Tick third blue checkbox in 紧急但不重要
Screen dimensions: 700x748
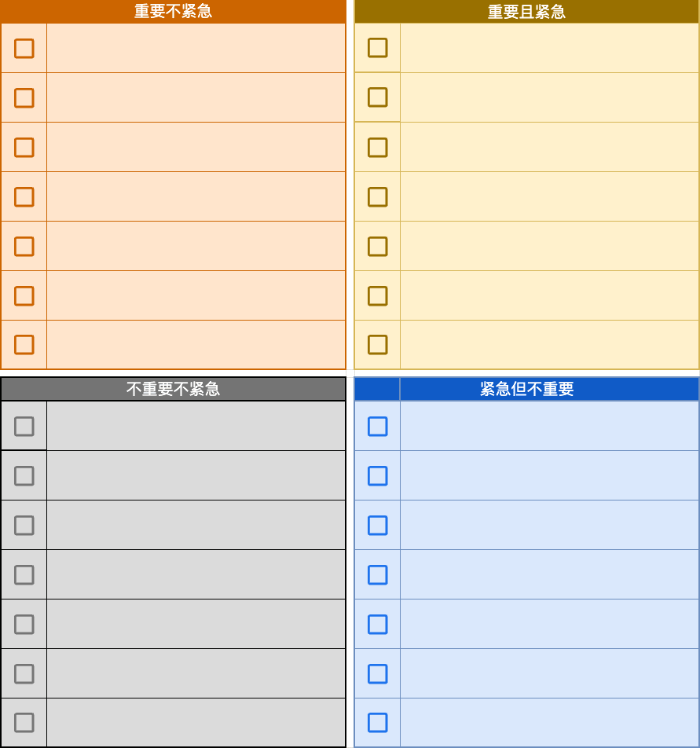click(378, 525)
